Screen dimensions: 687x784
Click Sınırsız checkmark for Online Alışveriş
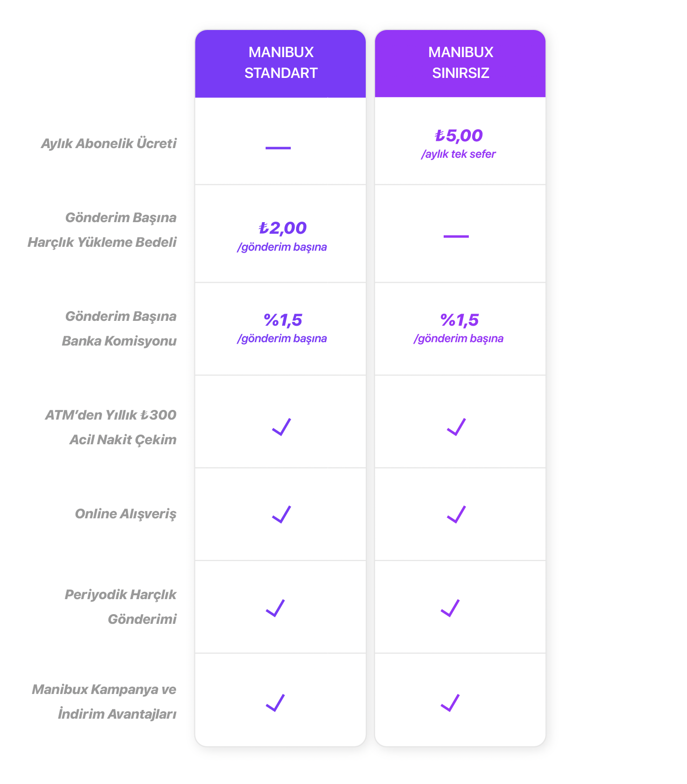point(456,514)
